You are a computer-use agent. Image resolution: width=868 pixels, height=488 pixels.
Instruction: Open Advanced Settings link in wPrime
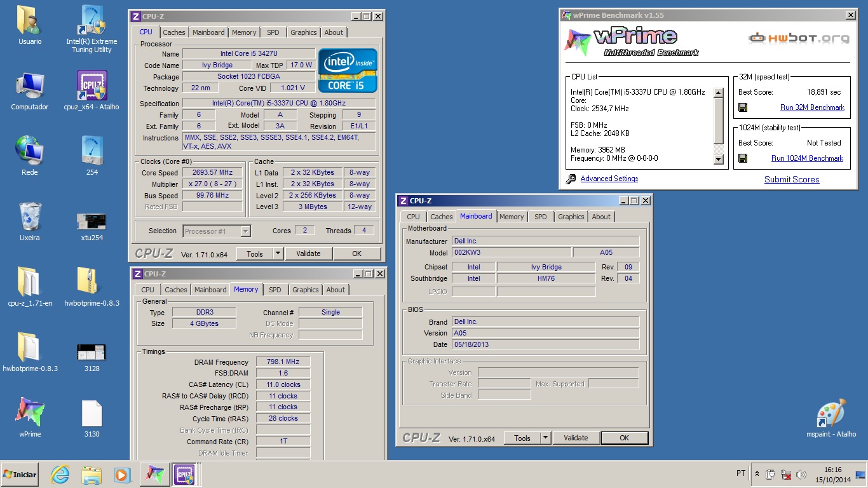[x=609, y=179]
